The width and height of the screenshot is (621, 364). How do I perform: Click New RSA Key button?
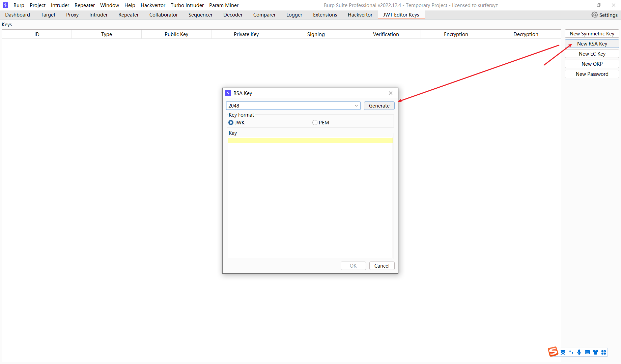(592, 44)
